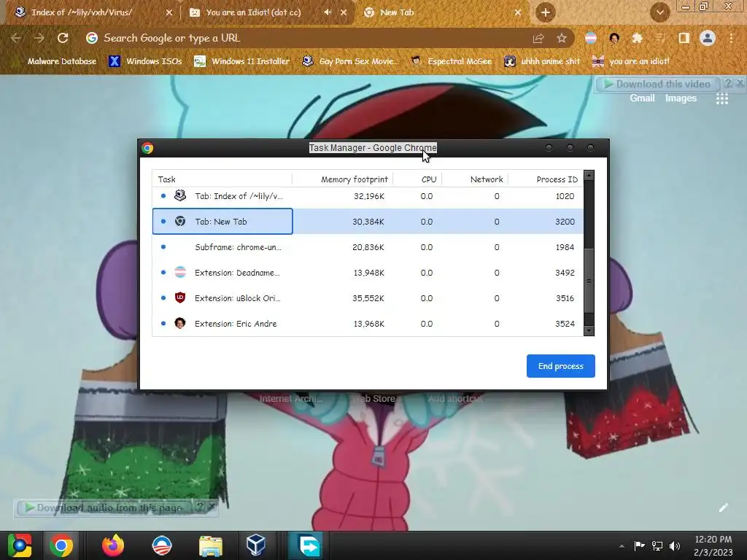Open a new tab with plus button
The height and width of the screenshot is (560, 747).
(546, 12)
